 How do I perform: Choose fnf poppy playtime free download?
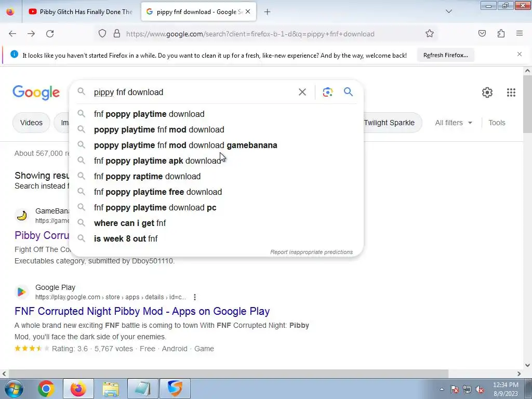tap(216, 192)
